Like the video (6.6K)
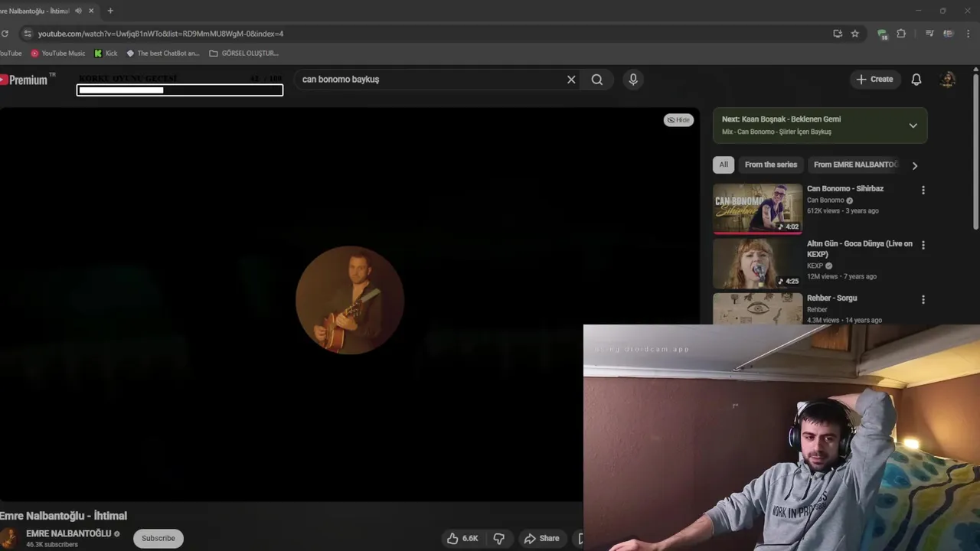Image resolution: width=980 pixels, height=551 pixels. pyautogui.click(x=462, y=539)
